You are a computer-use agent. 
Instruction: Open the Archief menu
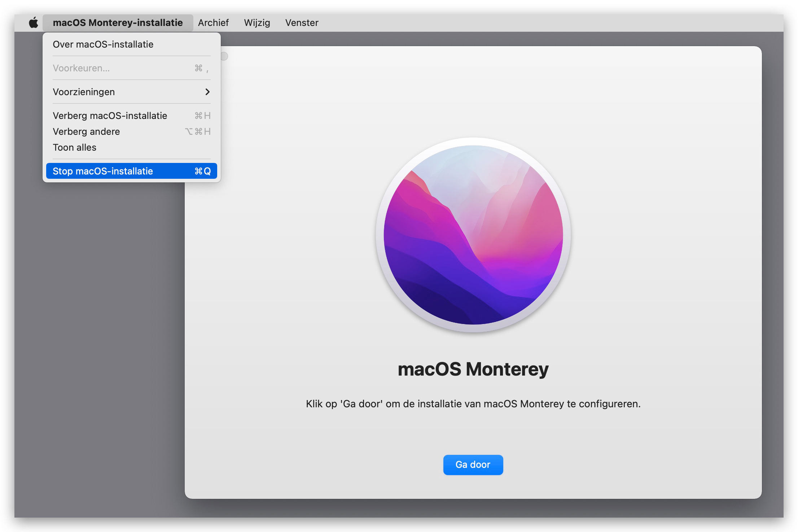pos(213,23)
